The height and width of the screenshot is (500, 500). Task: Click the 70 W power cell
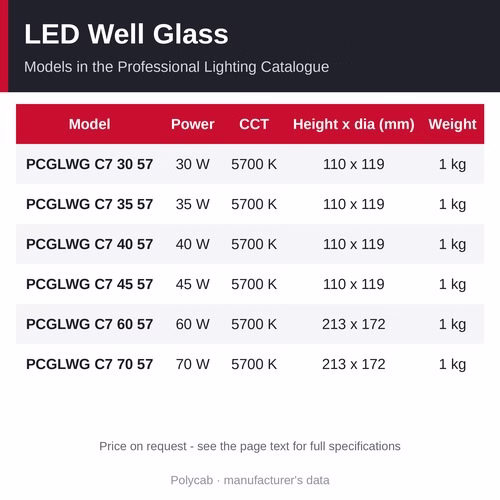click(193, 364)
